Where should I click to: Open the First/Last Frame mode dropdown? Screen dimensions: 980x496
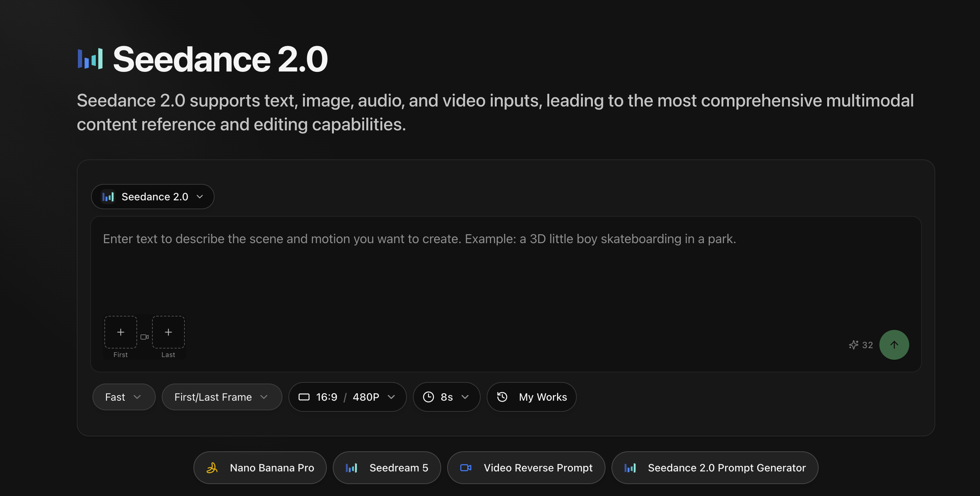[222, 397]
